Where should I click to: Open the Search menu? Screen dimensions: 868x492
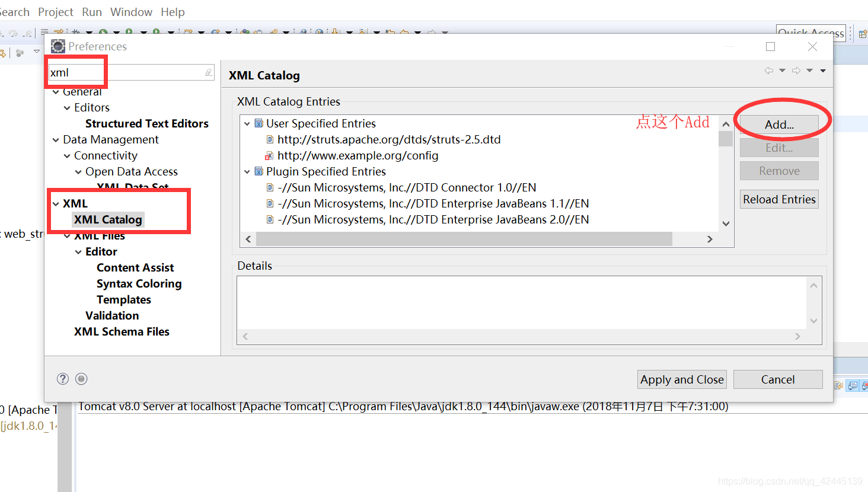pyautogui.click(x=14, y=12)
